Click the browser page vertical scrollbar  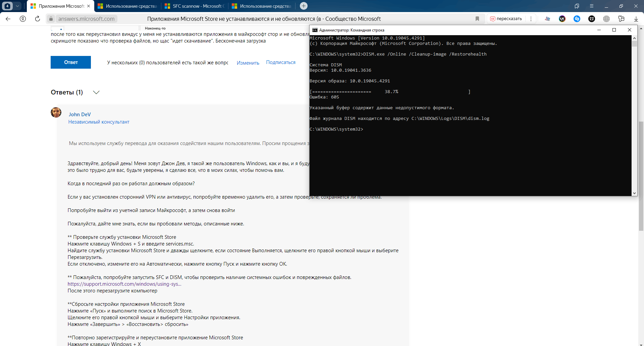point(641,176)
